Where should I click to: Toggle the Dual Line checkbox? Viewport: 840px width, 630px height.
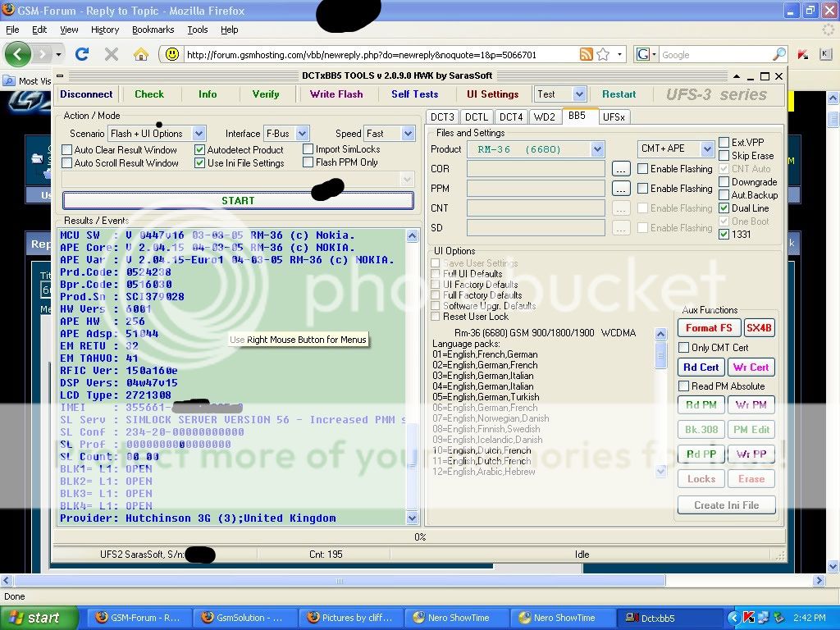pyautogui.click(x=724, y=208)
